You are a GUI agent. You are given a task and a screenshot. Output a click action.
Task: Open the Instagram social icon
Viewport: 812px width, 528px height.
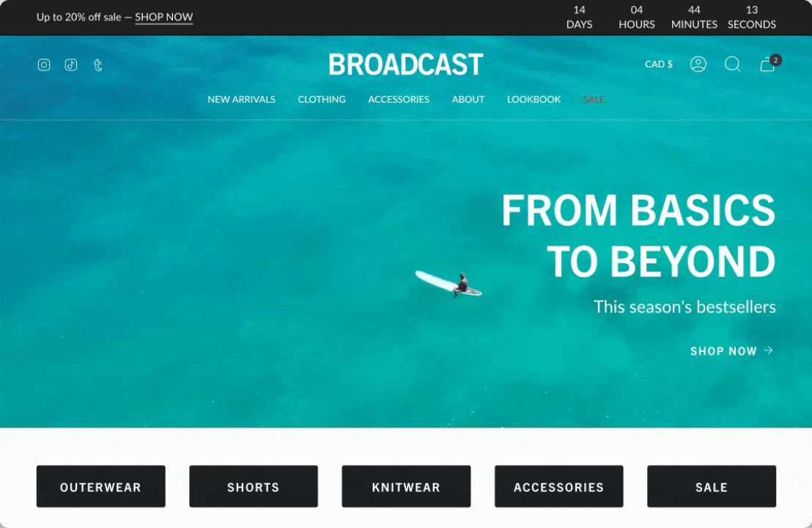point(44,65)
